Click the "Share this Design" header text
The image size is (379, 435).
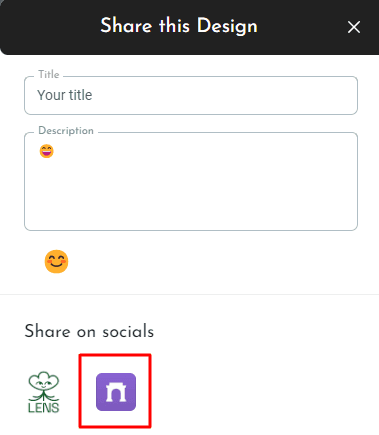[x=179, y=26]
